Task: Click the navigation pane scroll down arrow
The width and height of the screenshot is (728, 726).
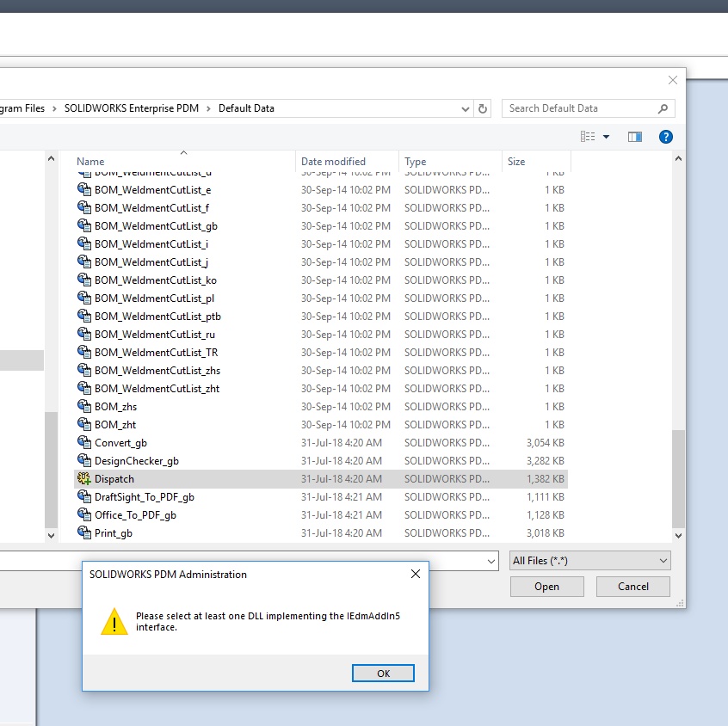Action: 51,535
